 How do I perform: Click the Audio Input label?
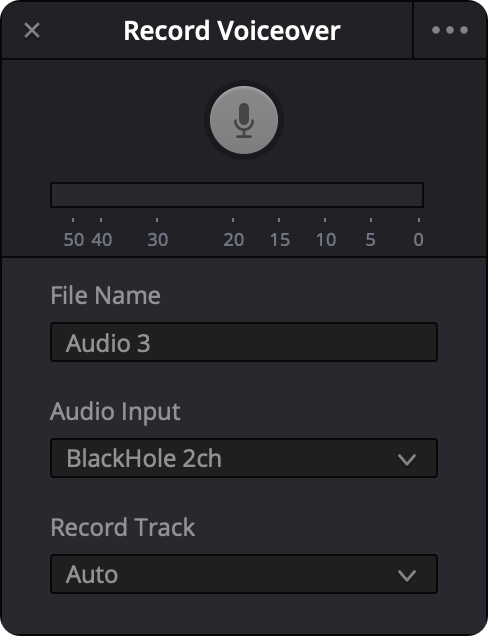(115, 412)
